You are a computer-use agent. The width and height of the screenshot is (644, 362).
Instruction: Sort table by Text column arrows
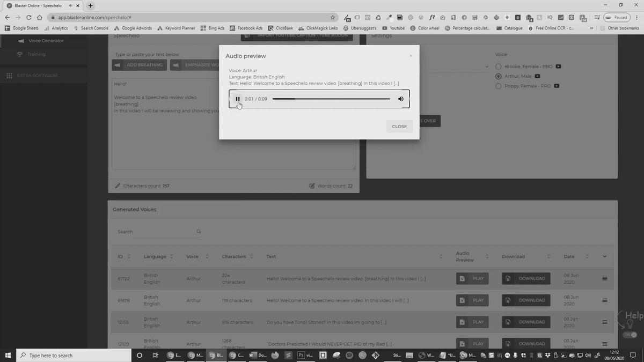click(441, 256)
